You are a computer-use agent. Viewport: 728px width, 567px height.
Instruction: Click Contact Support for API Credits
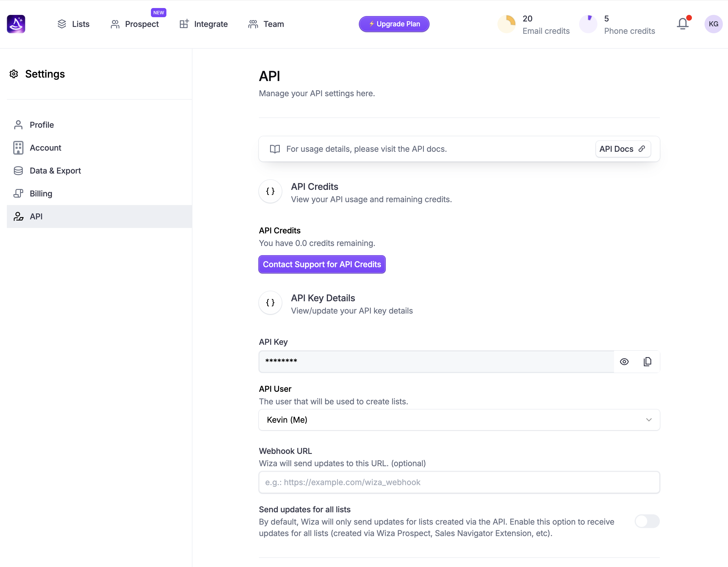(x=322, y=264)
